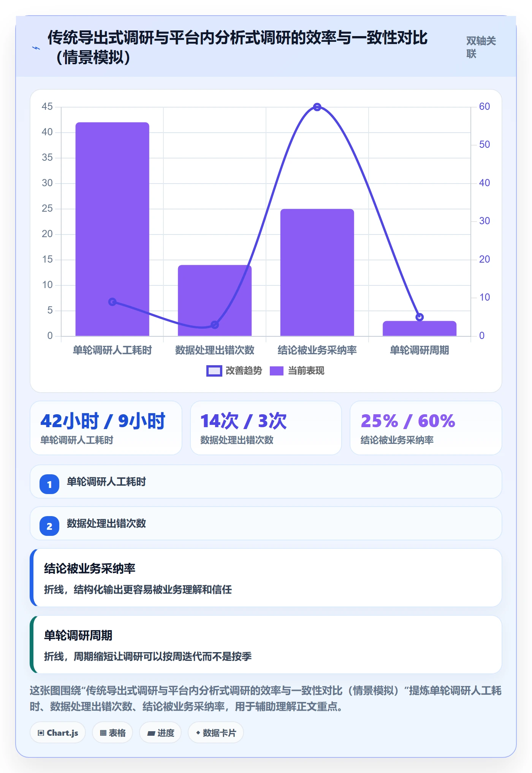
Task: Click the 改善趋势 legend label text
Action: (x=244, y=371)
